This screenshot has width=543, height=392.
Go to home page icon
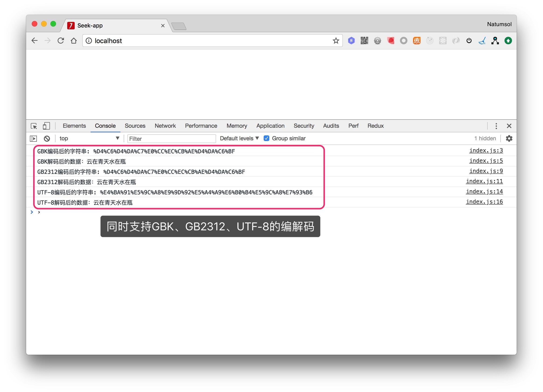(74, 41)
